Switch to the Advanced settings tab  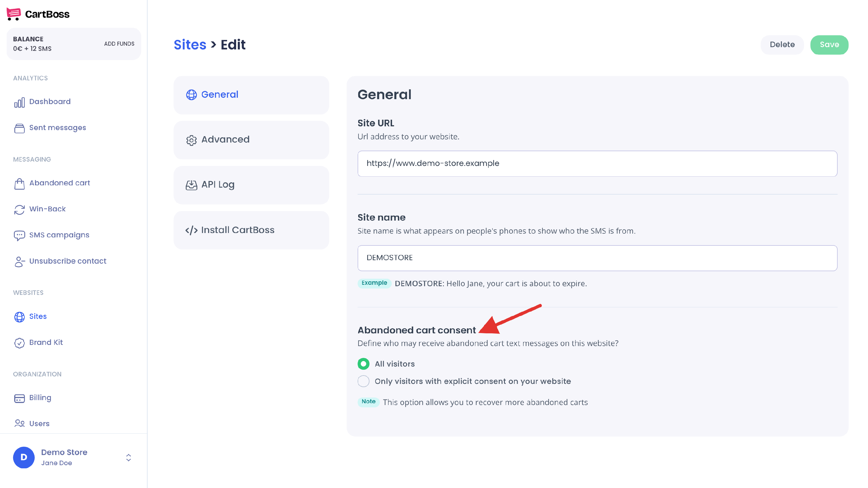(x=251, y=140)
